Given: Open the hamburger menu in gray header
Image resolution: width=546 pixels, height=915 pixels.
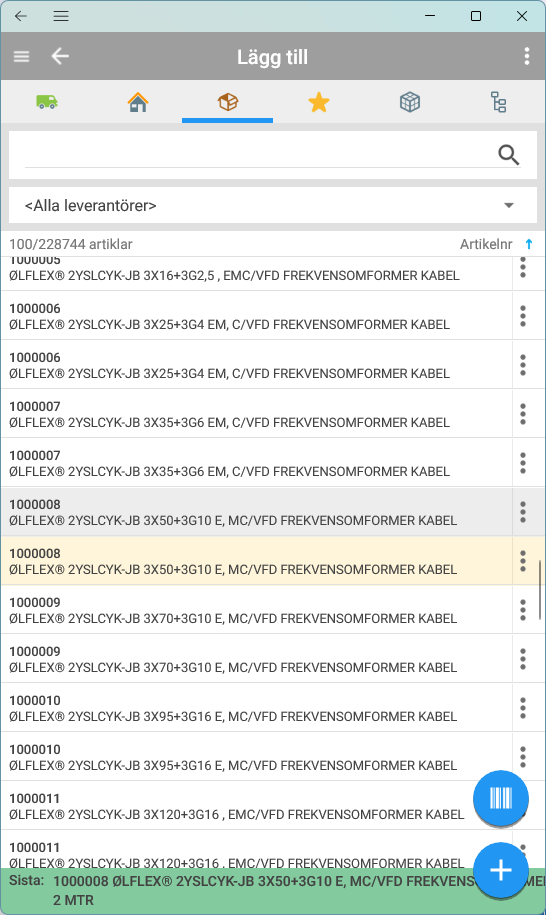Looking at the screenshot, I should click(22, 57).
